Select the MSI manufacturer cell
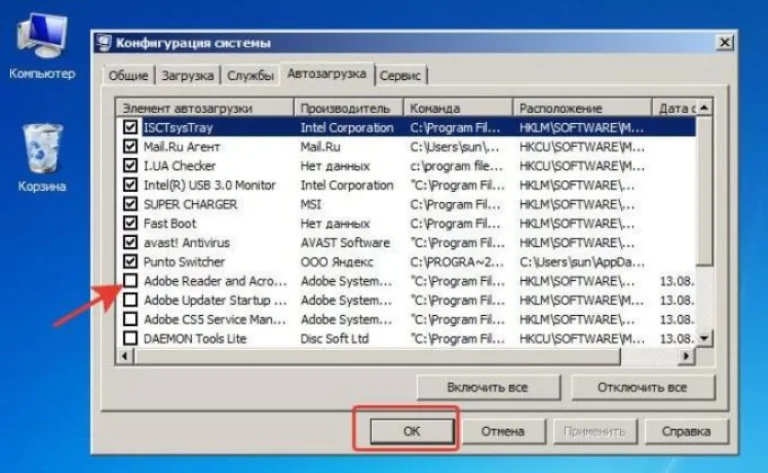Image resolution: width=768 pixels, height=473 pixels. [x=311, y=204]
